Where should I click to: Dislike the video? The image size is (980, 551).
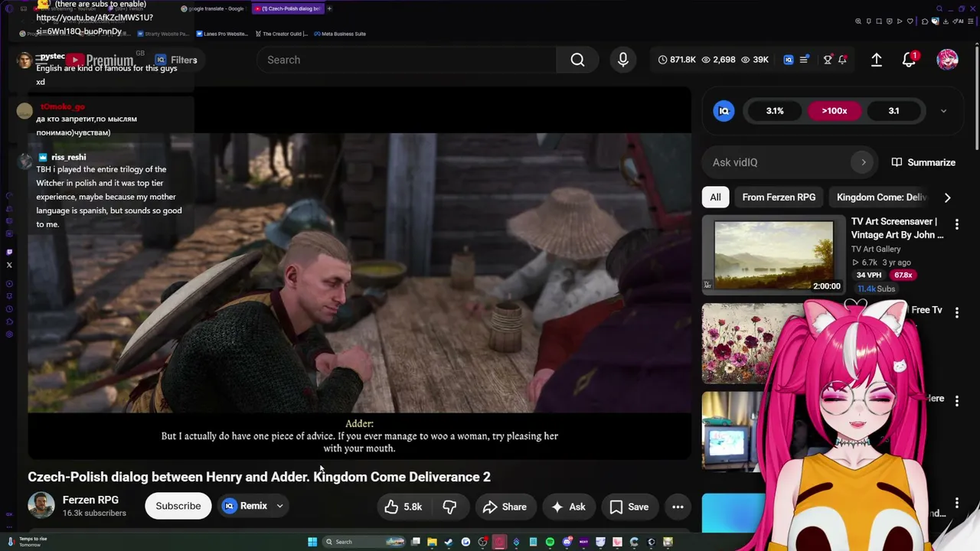(449, 507)
